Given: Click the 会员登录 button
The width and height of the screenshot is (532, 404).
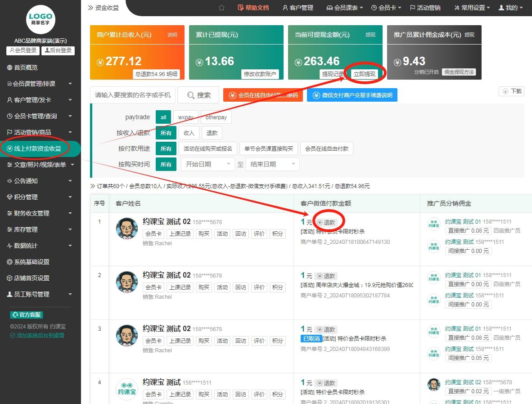Looking at the screenshot, I should (x=23, y=50).
